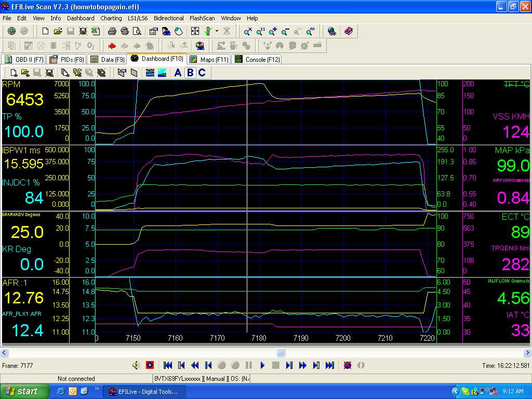
Task: Jump back to the first log frame
Action: (x=167, y=365)
